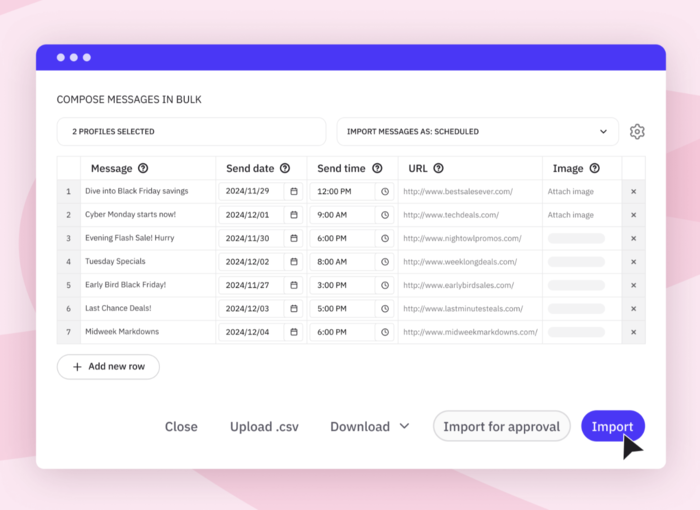Screen dimensions: 700x510
Task: Open the bulk compose settings gear
Action: 637,132
